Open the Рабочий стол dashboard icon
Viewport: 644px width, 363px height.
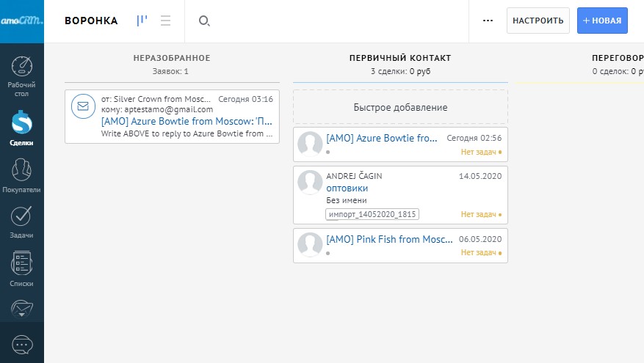[21, 75]
